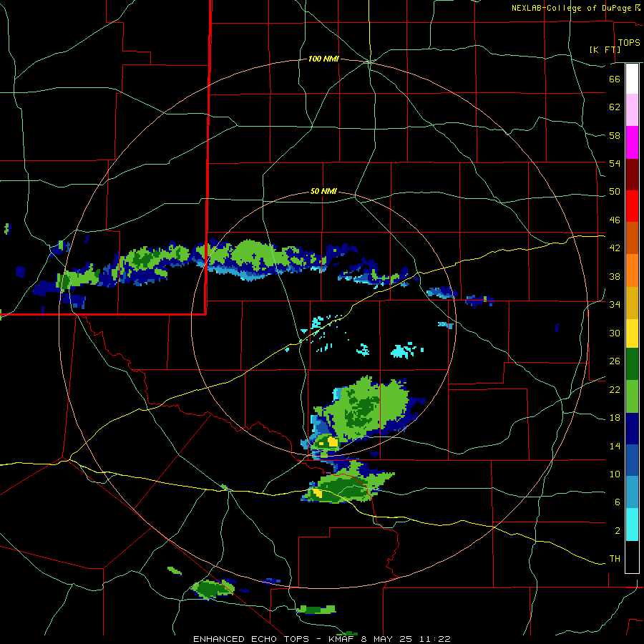
Task: Click the [K FT] units label
Action: [605, 49]
